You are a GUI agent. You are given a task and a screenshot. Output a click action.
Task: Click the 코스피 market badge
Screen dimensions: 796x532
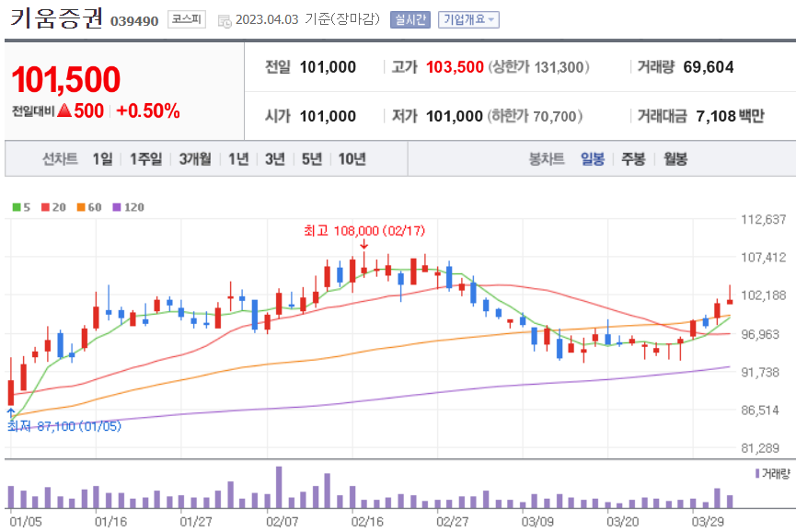[x=186, y=19]
